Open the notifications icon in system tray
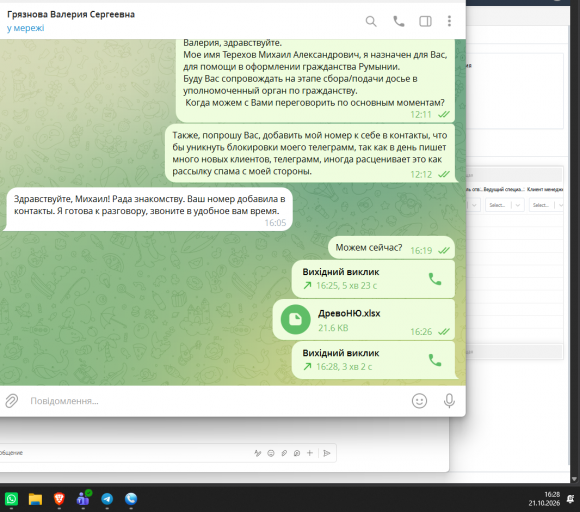The width and height of the screenshot is (580, 512). coord(571,499)
